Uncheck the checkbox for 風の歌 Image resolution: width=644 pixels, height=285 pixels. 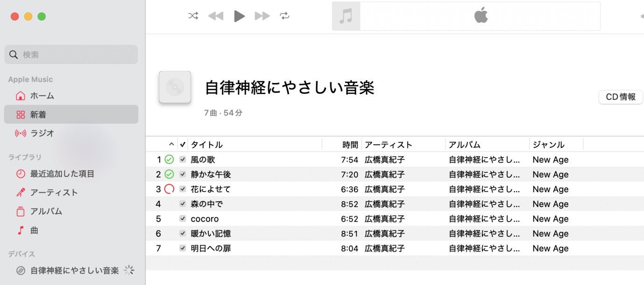[183, 160]
